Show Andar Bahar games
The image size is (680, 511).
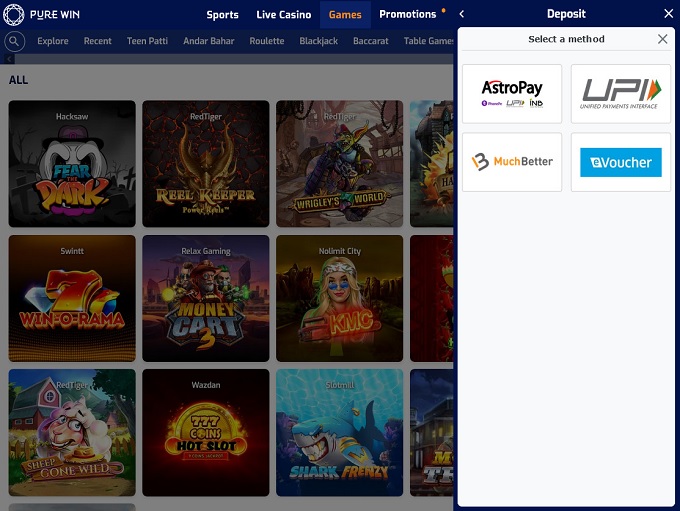tap(209, 41)
